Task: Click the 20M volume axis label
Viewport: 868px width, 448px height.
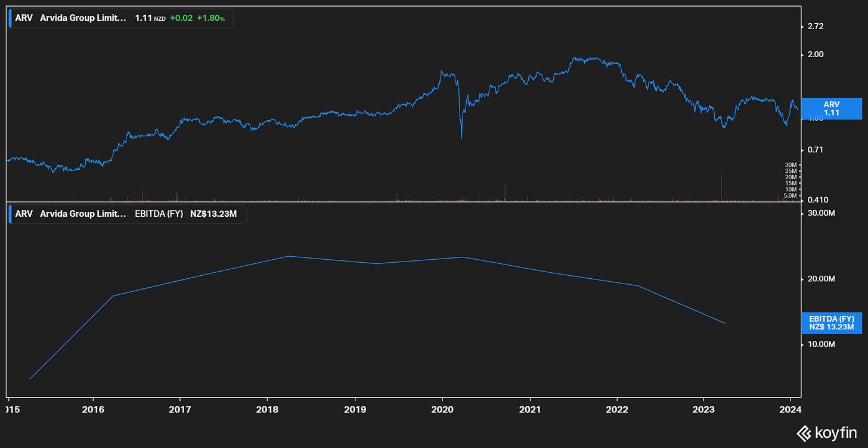Action: point(791,177)
